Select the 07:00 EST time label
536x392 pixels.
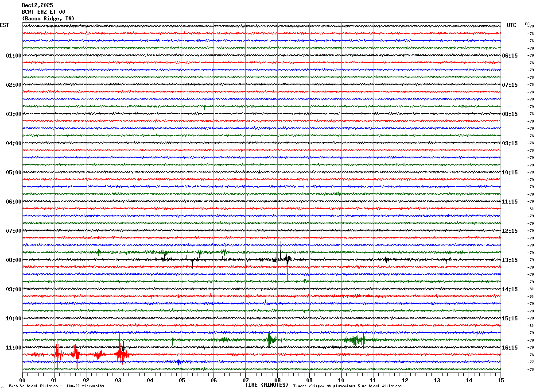(13, 231)
